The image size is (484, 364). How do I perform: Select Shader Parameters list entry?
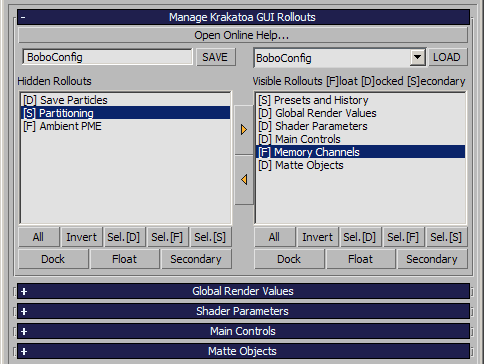tap(361, 126)
